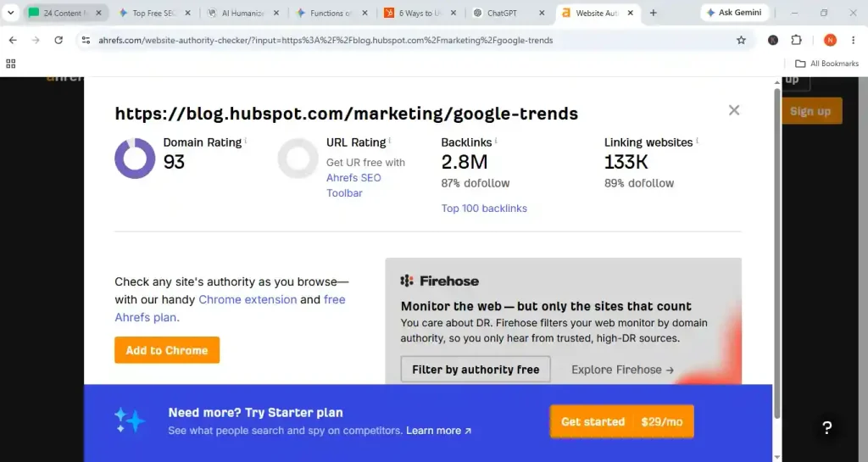Click the Domain Rating value 93
Screen dimensions: 868x462
point(174,162)
